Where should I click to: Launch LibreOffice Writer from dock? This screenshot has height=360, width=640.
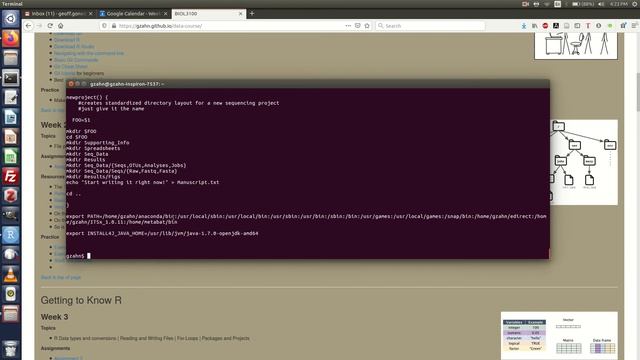click(x=11, y=117)
